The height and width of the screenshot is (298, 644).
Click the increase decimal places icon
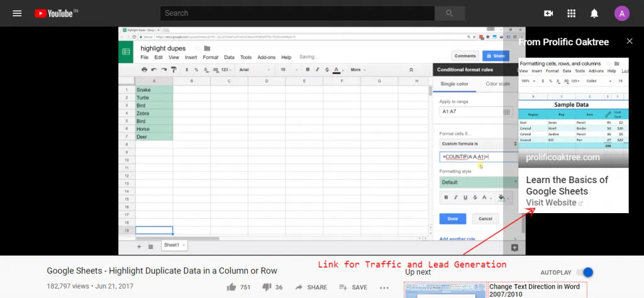click(216, 70)
